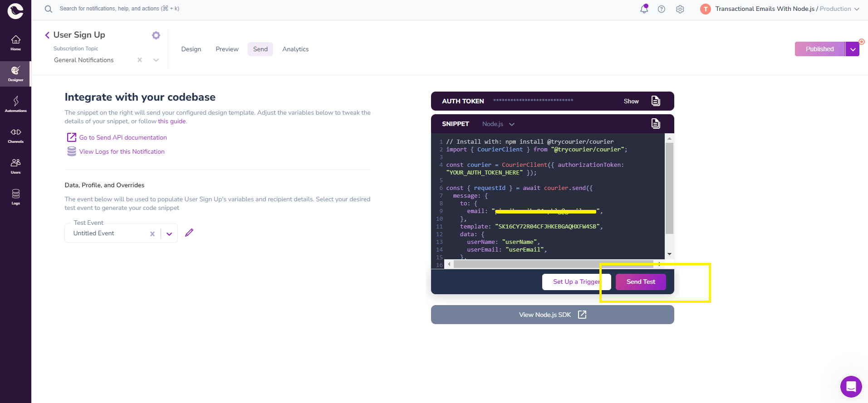This screenshot has height=403, width=868.
Task: Open help question mark icon
Action: click(662, 9)
